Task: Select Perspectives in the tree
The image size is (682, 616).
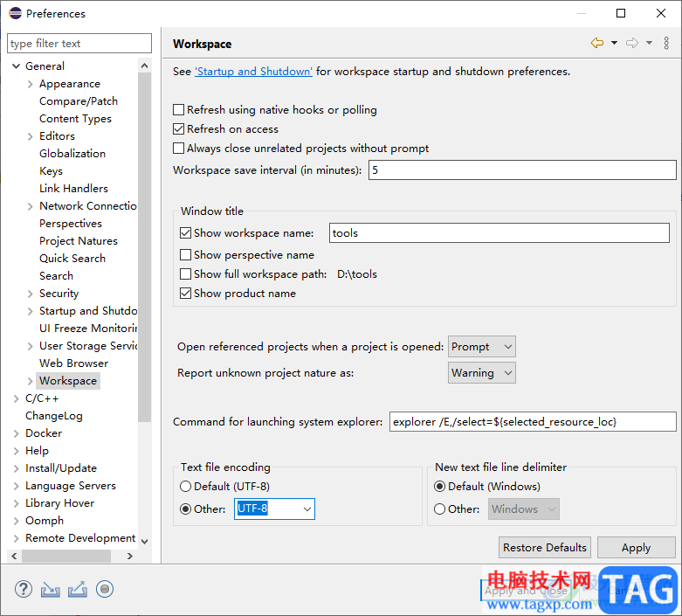Action: click(71, 224)
